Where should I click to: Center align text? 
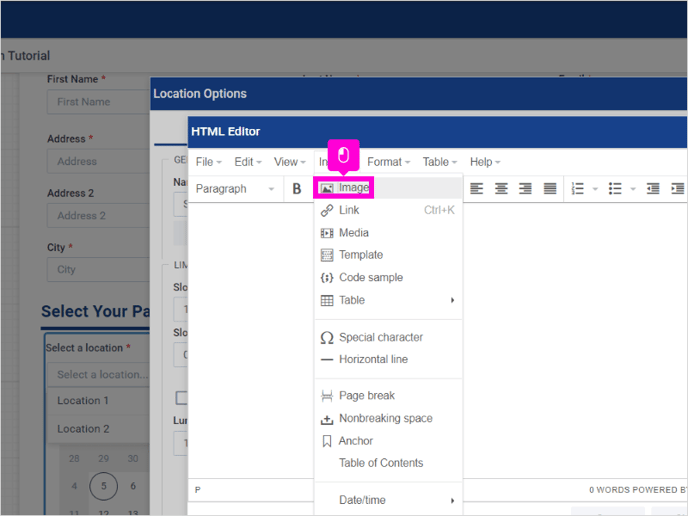[x=501, y=189]
